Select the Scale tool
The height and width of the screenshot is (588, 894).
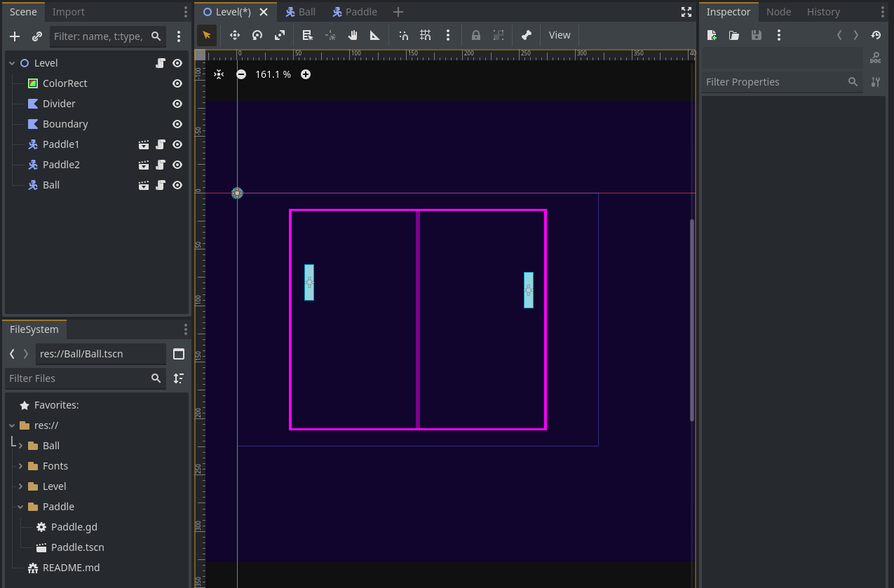pos(280,34)
